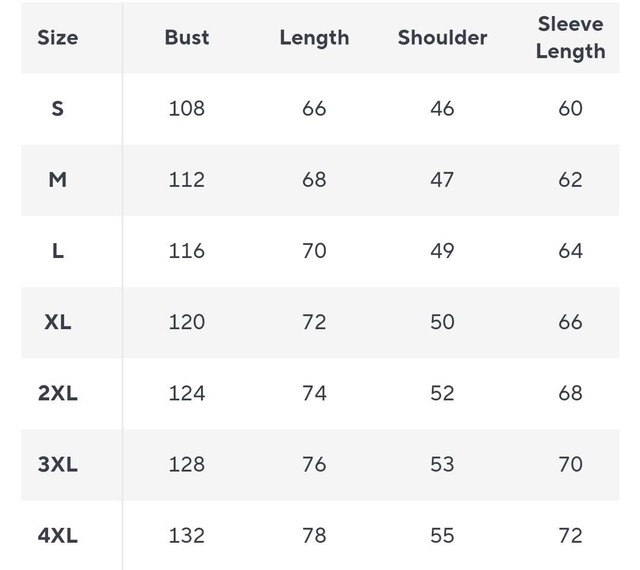Click shoulder value 55 in 4XL row
This screenshot has width=640, height=570.
point(442,535)
